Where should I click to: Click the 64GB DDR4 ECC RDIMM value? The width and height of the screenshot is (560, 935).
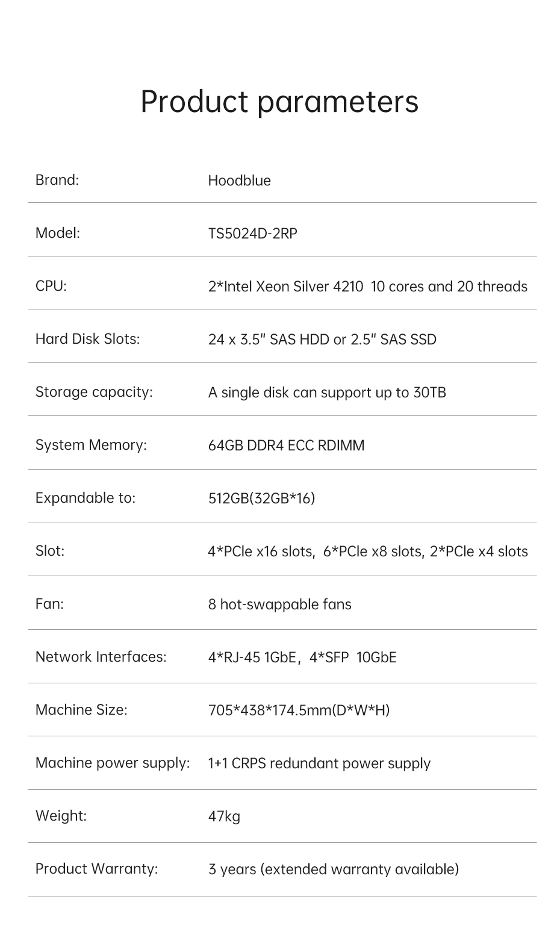tap(286, 446)
